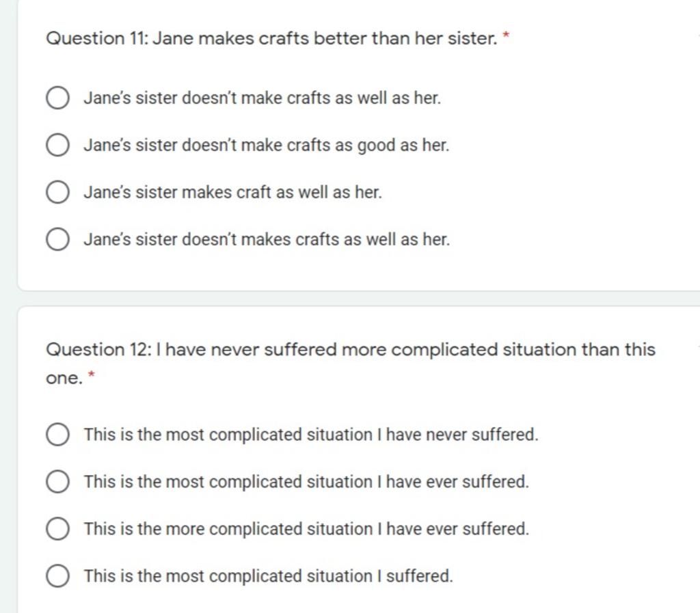Click text "This is the most complicated situation I suffered."
The image size is (700, 613).
click(268, 576)
